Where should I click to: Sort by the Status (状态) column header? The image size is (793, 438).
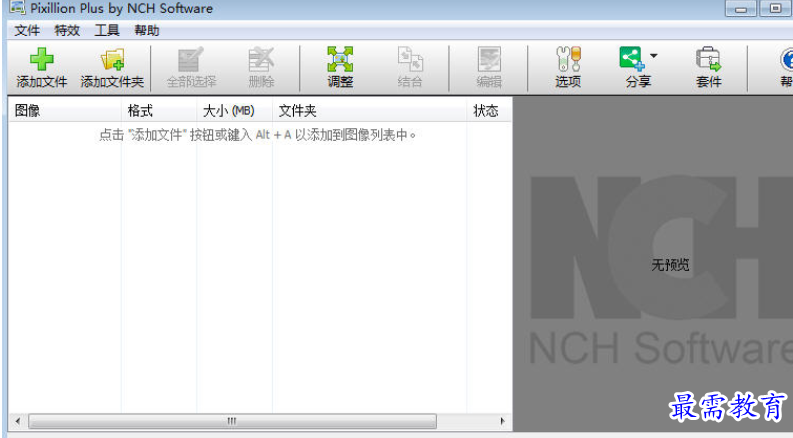click(x=489, y=110)
